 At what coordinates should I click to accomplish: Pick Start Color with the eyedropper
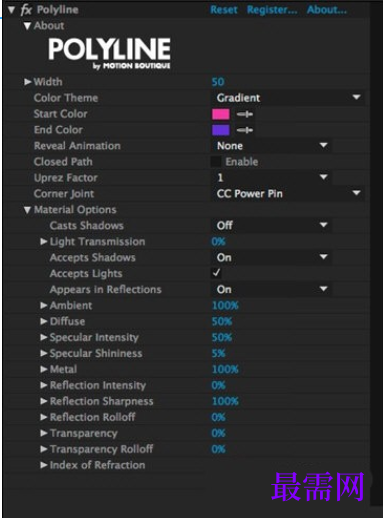[245, 114]
